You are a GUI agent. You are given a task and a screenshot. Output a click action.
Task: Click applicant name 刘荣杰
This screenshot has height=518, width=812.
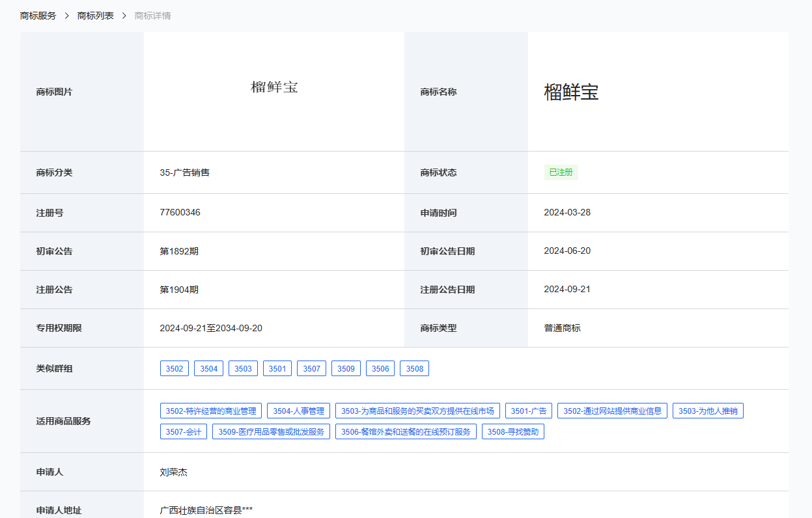point(173,472)
